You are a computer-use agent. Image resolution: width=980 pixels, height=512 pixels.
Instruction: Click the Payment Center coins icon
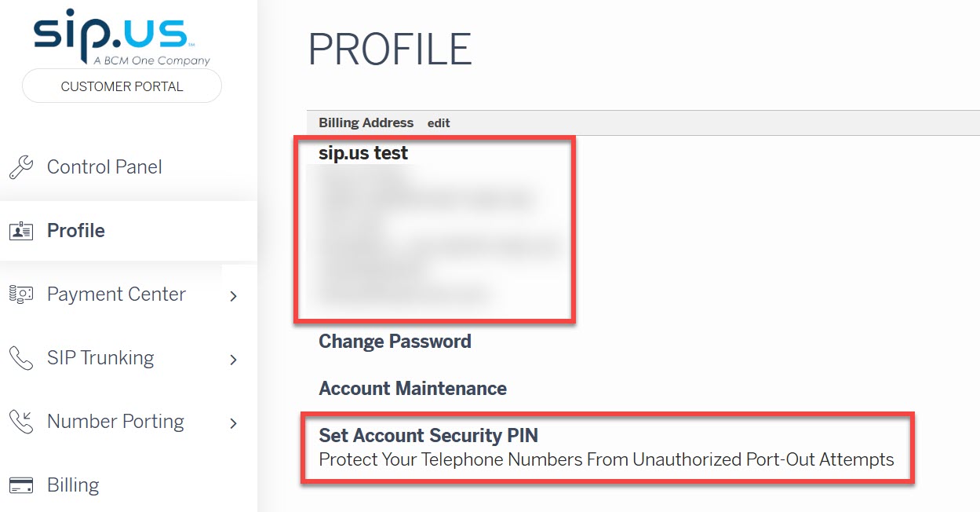click(20, 294)
